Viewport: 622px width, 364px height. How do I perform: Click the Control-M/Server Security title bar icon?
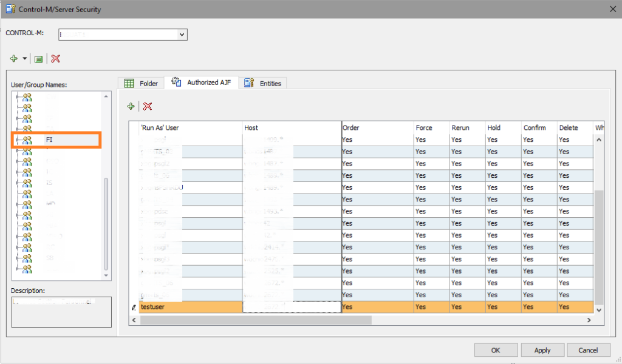click(11, 8)
